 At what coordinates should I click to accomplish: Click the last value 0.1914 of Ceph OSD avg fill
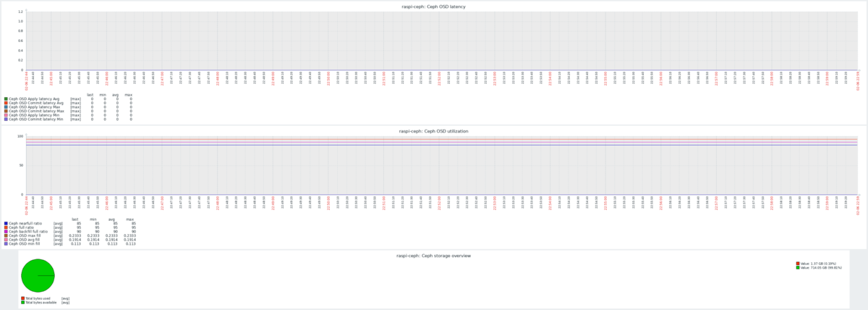pos(75,240)
